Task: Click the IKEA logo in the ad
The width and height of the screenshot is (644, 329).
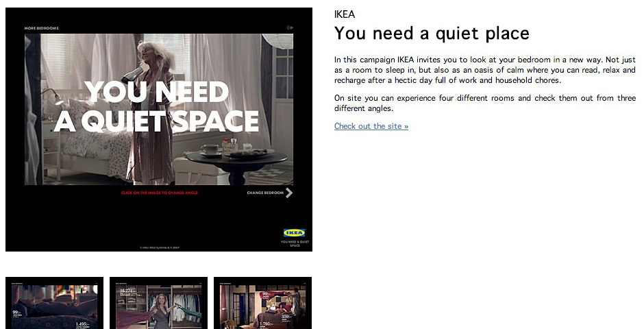Action: (295, 233)
